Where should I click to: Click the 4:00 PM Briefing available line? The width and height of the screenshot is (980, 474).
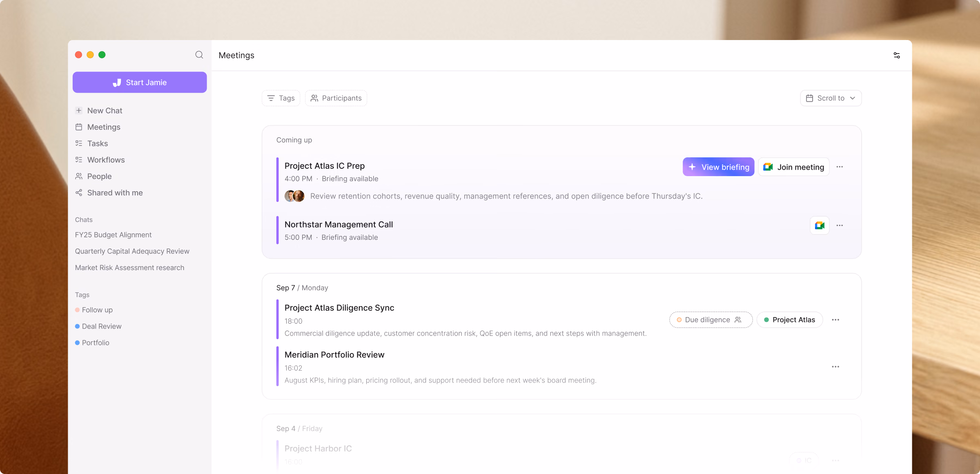pyautogui.click(x=332, y=179)
